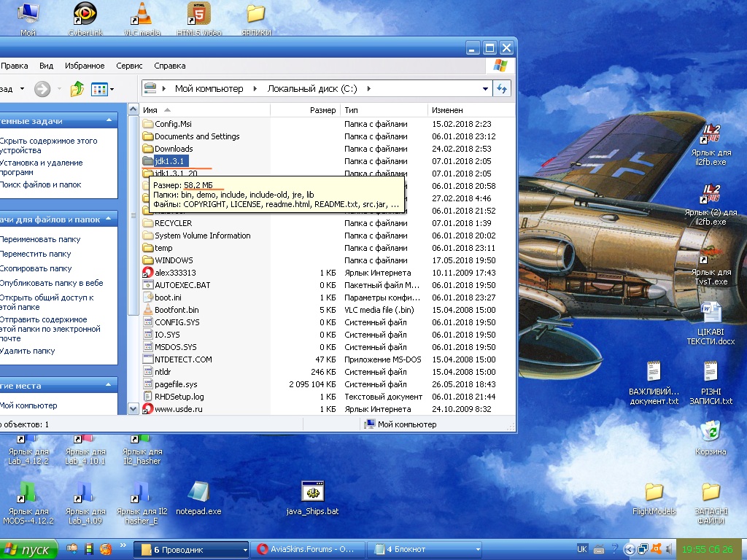
Task: Click the 'Переименовать папку' task link
Action: point(40,239)
